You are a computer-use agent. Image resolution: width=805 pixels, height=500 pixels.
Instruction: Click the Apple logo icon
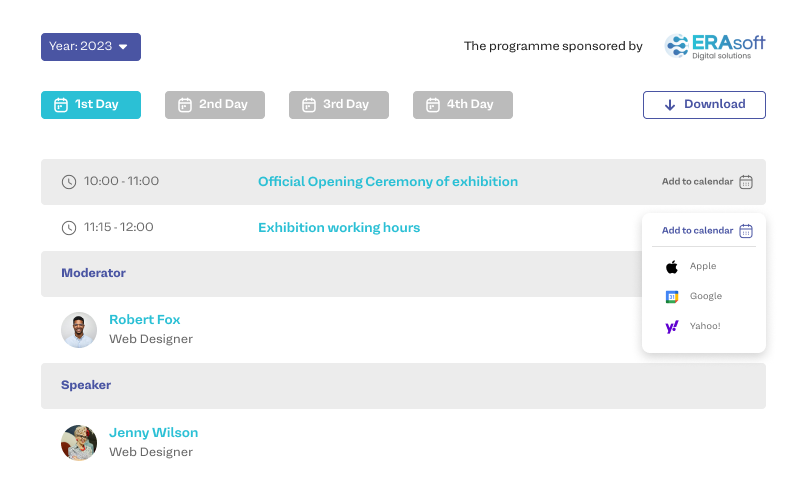point(672,267)
